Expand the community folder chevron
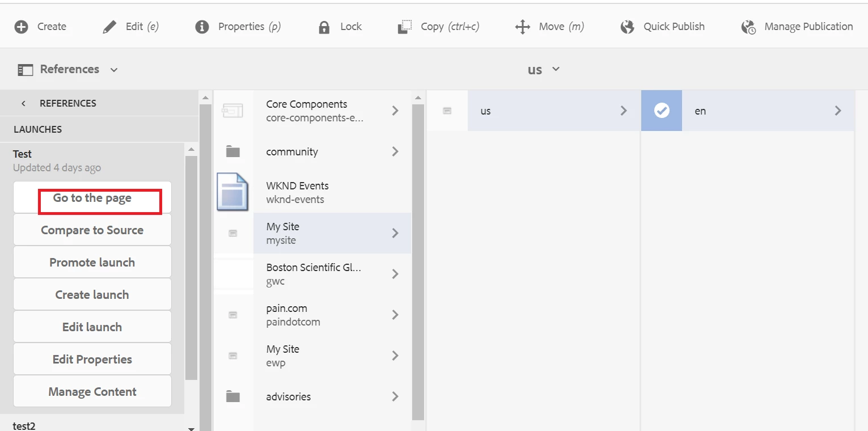The width and height of the screenshot is (868, 431). click(x=395, y=151)
